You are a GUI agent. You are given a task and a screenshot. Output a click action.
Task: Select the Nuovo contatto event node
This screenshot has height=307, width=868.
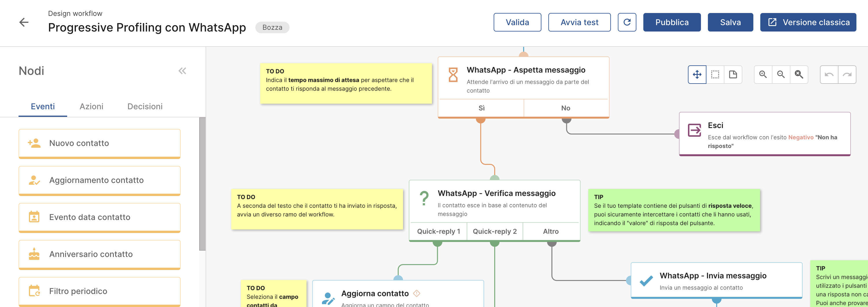point(99,144)
